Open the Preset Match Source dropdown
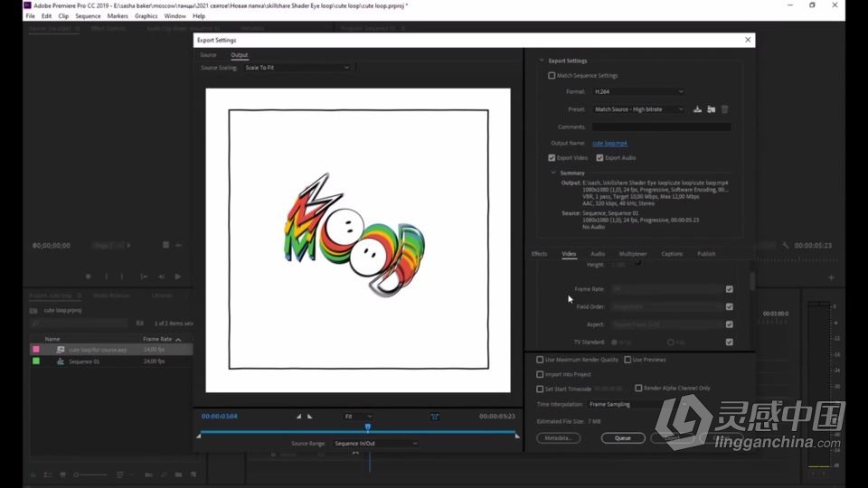 pos(638,109)
